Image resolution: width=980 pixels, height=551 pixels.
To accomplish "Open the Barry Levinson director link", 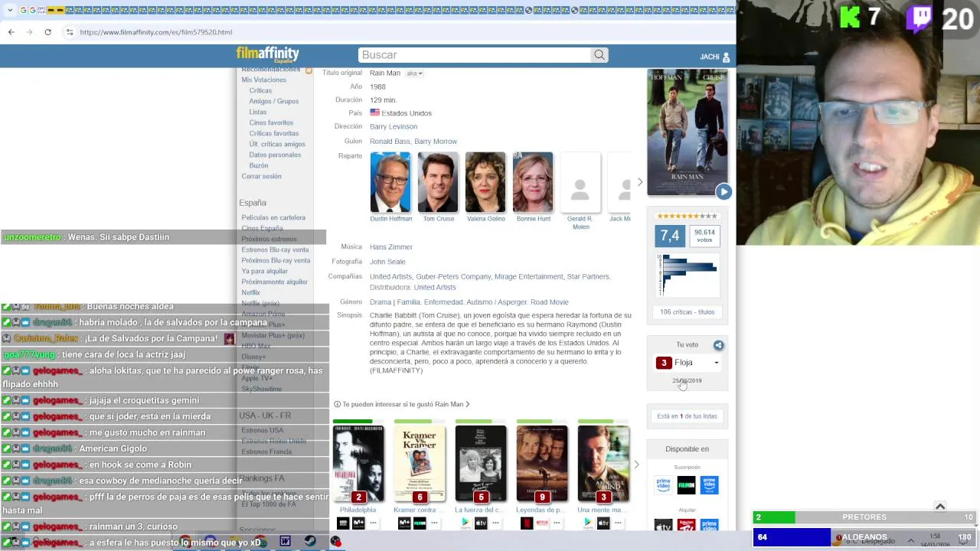I will (x=394, y=126).
